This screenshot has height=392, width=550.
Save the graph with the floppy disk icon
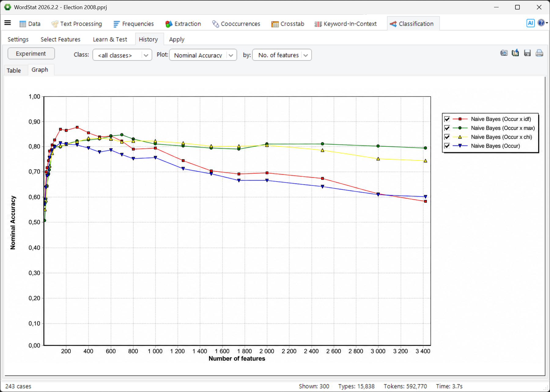point(527,53)
